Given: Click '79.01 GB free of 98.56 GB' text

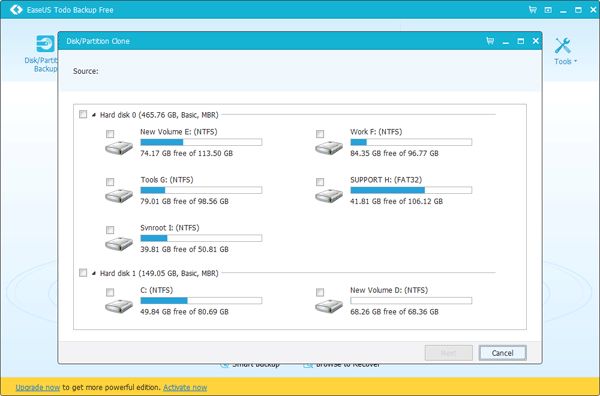Looking at the screenshot, I should 184,201.
